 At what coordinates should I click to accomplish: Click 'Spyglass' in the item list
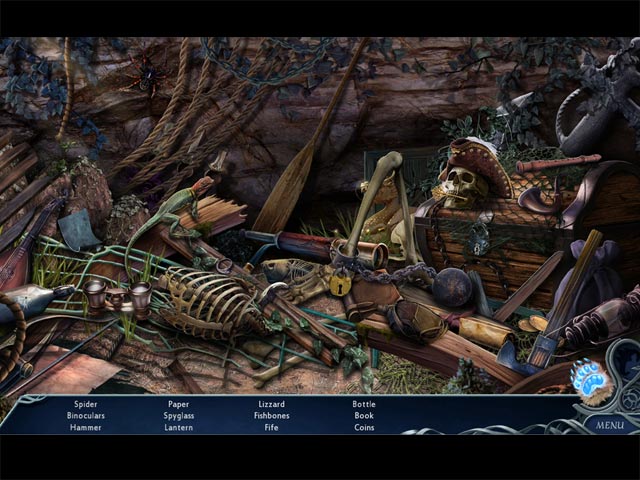[x=178, y=415]
